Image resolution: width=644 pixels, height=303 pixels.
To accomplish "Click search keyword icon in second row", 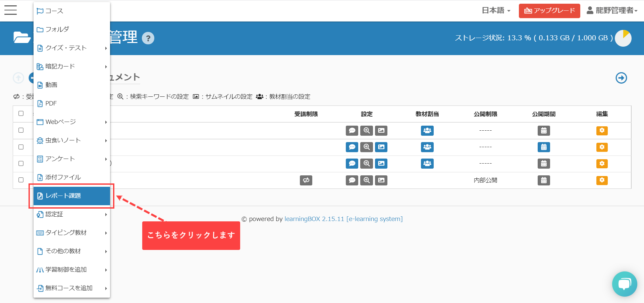I will (x=367, y=147).
